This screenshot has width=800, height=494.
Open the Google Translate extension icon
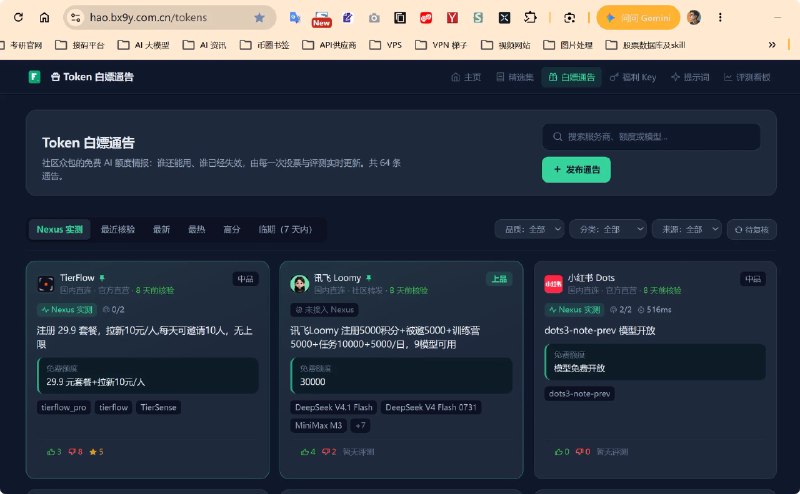pyautogui.click(x=294, y=17)
